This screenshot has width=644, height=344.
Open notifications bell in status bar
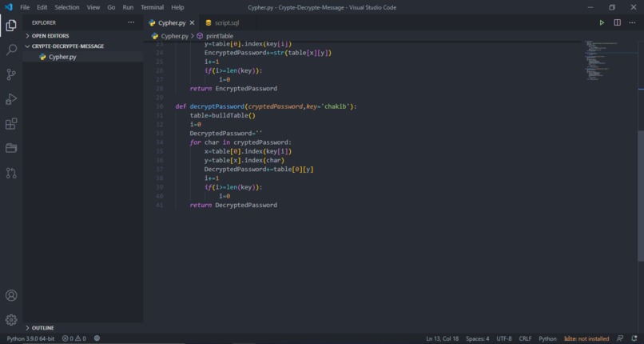[634, 338]
